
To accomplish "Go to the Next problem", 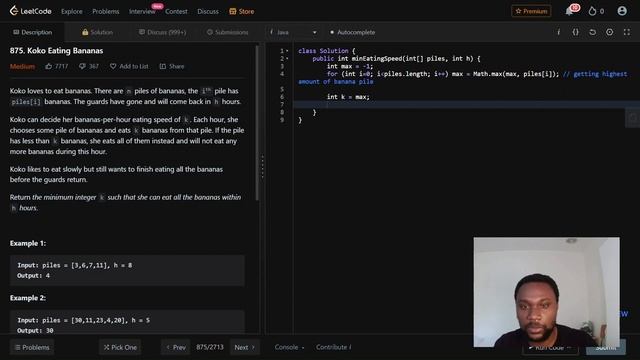I will click(244, 347).
